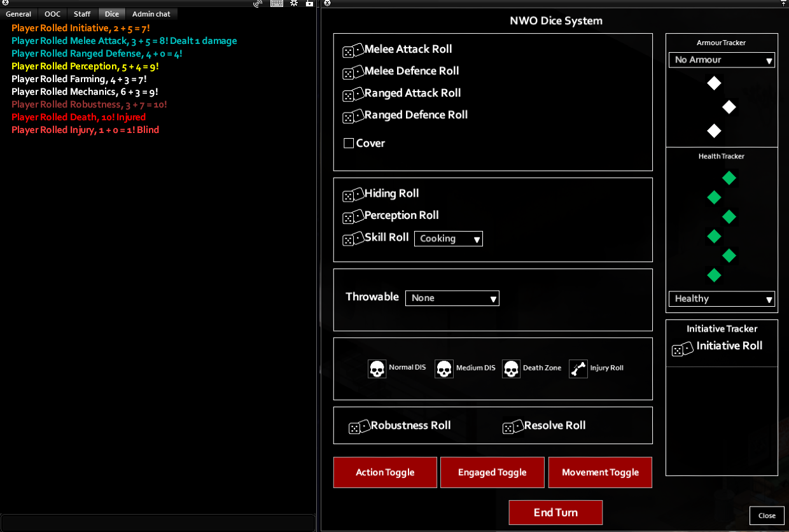Open the Cooking skill dropdown
Viewport: 789px width, 532px height.
tap(449, 239)
